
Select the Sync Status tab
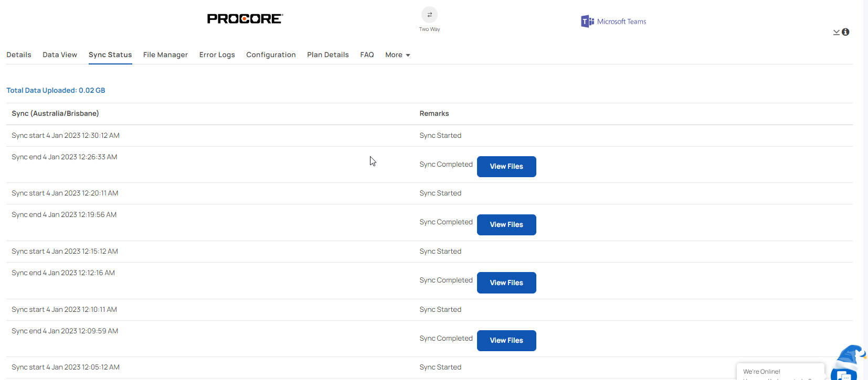110,55
